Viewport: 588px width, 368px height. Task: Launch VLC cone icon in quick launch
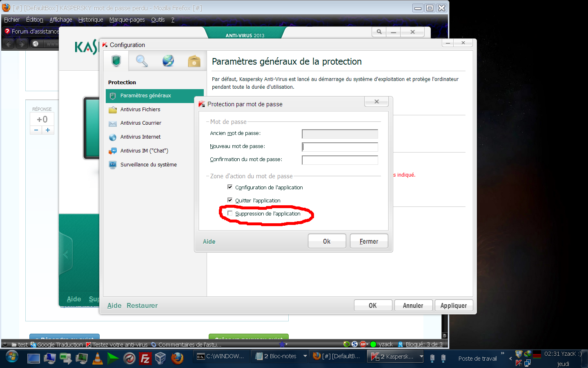tap(98, 359)
